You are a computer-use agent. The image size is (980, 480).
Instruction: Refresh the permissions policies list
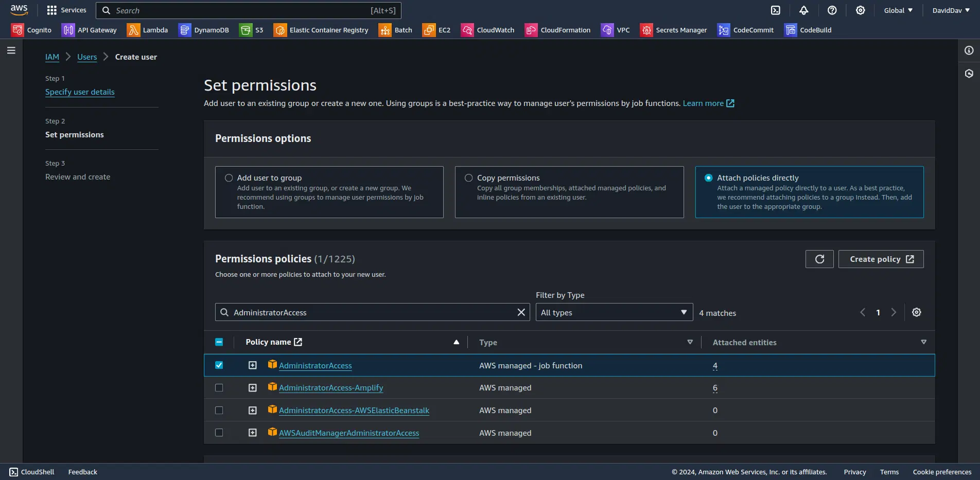coord(819,259)
